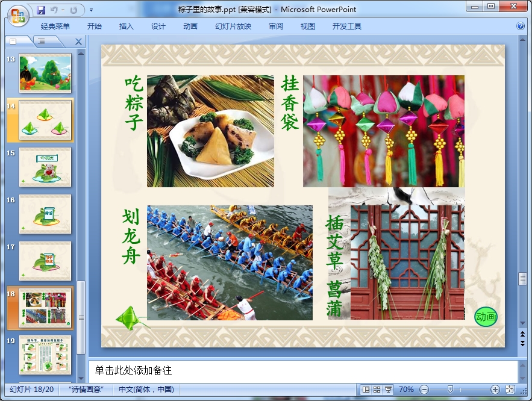Open PowerPoint Help question mark icon
The height and width of the screenshot is (401, 532).
tap(521, 26)
